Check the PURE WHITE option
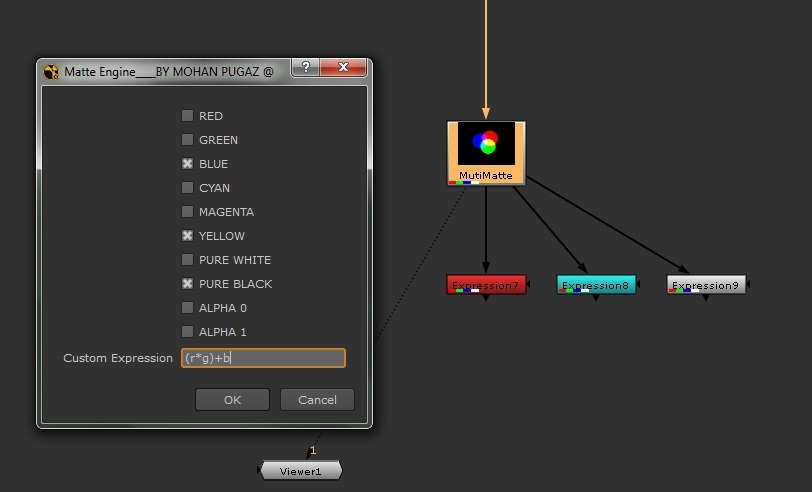 [187, 260]
